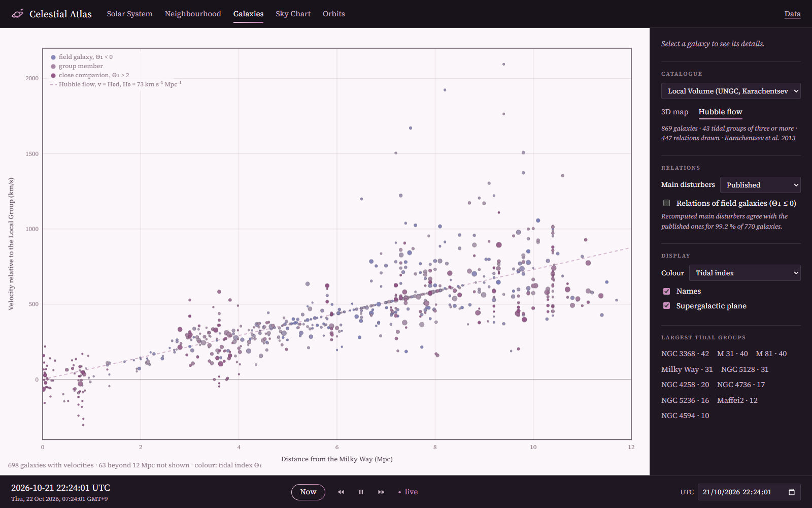The height and width of the screenshot is (508, 812).
Task: Switch to the Orbits tab
Action: tap(333, 14)
